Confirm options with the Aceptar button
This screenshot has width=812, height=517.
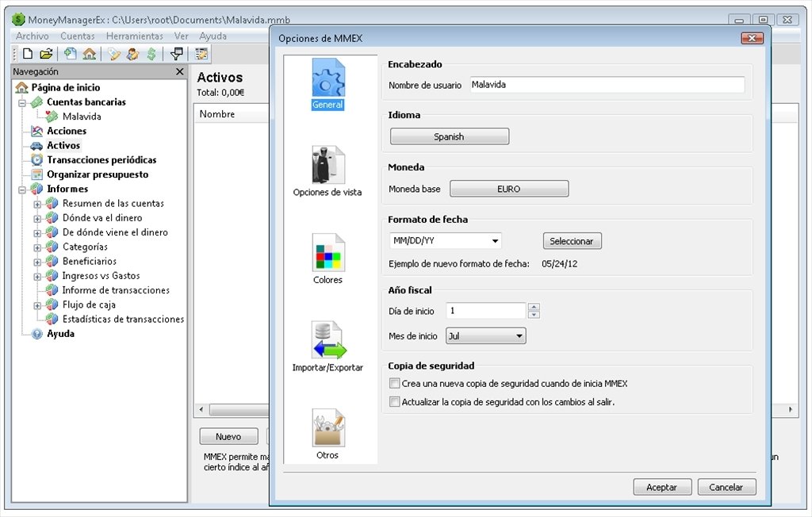[x=662, y=487]
